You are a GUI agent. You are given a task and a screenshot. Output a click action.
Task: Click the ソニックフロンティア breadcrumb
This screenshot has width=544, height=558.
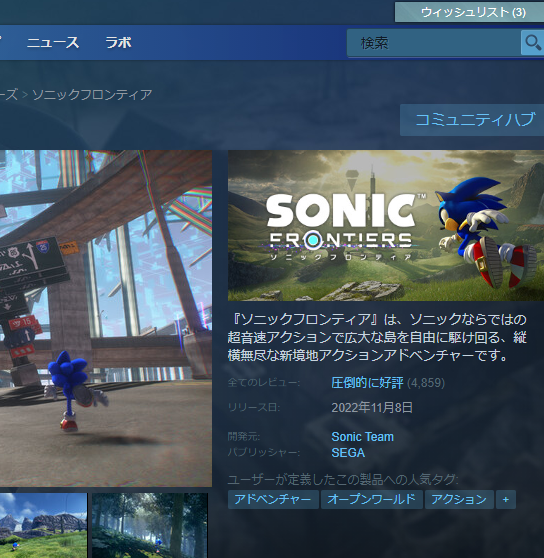point(92,95)
